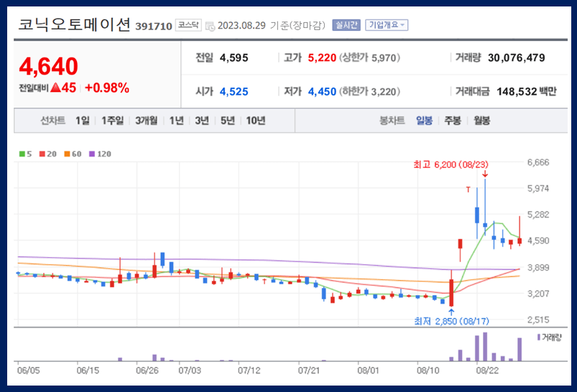Click the stock code 391710
Image resolution: width=577 pixels, height=392 pixels.
tap(154, 27)
